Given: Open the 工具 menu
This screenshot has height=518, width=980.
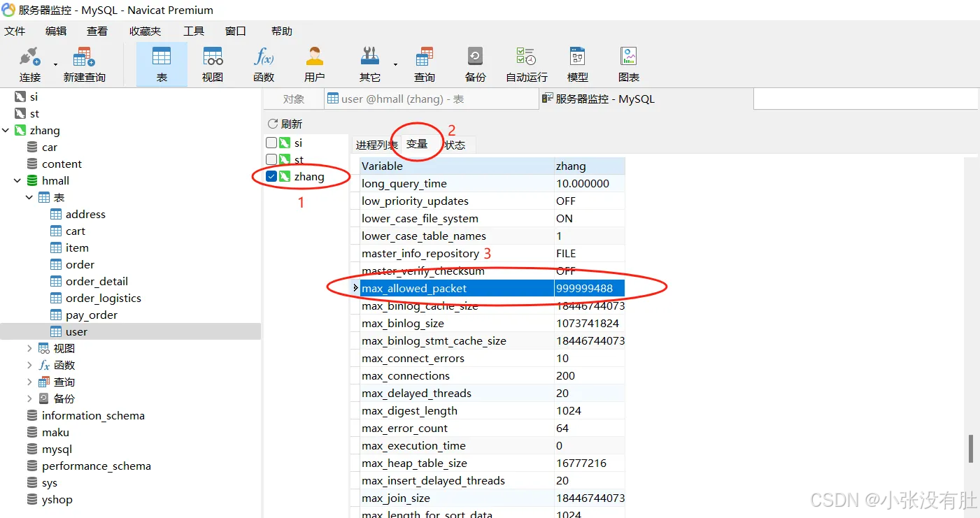Looking at the screenshot, I should tap(194, 31).
